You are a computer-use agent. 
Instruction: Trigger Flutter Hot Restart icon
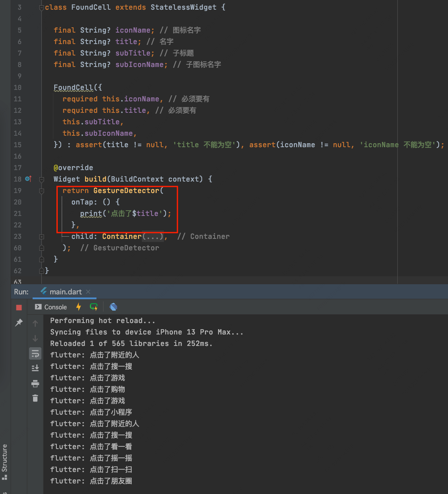94,307
